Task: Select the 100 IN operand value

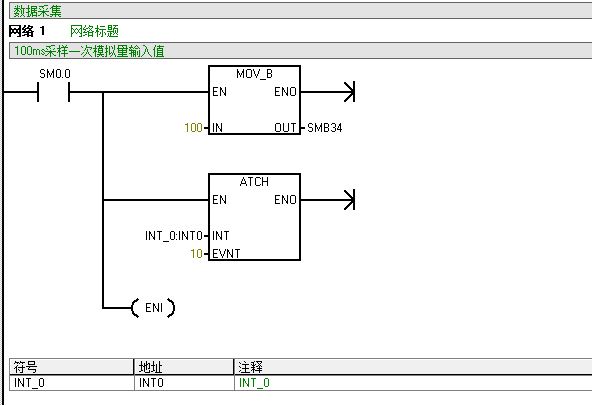Action: (x=193, y=128)
